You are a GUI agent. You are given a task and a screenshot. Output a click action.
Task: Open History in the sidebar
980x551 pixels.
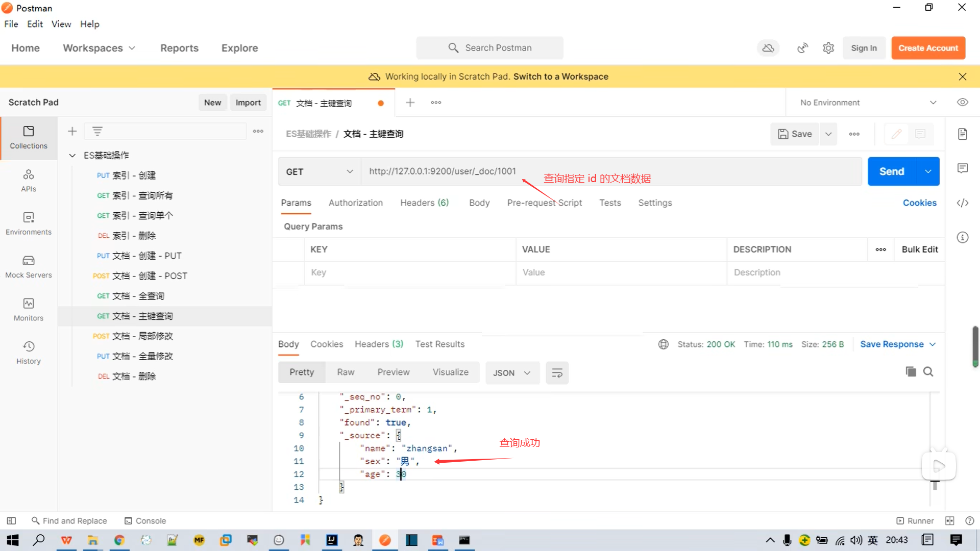(29, 353)
